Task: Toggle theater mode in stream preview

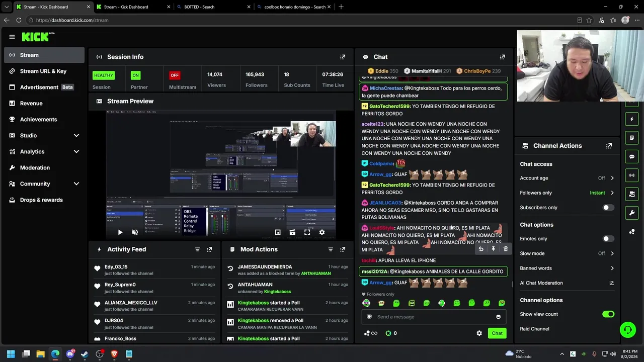Action: click(x=292, y=232)
